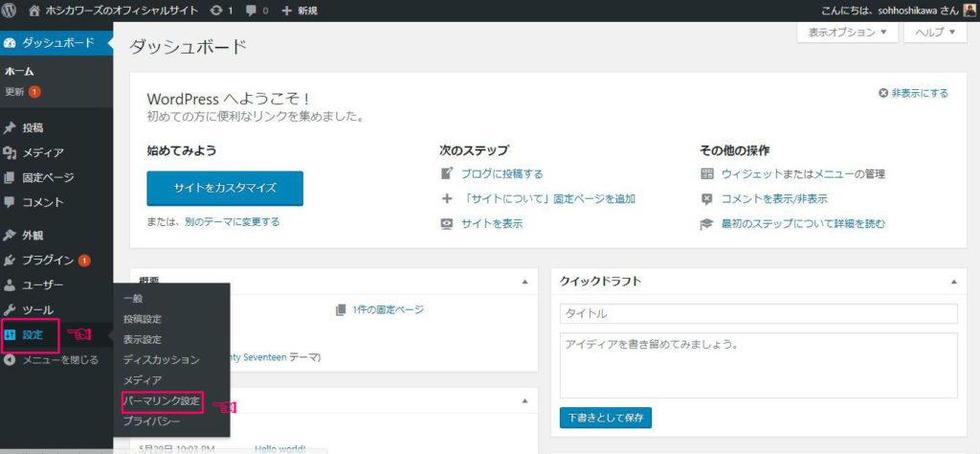The image size is (980, 454).
Task: Click the screen icon beside サイトを表示
Action: 446,223
